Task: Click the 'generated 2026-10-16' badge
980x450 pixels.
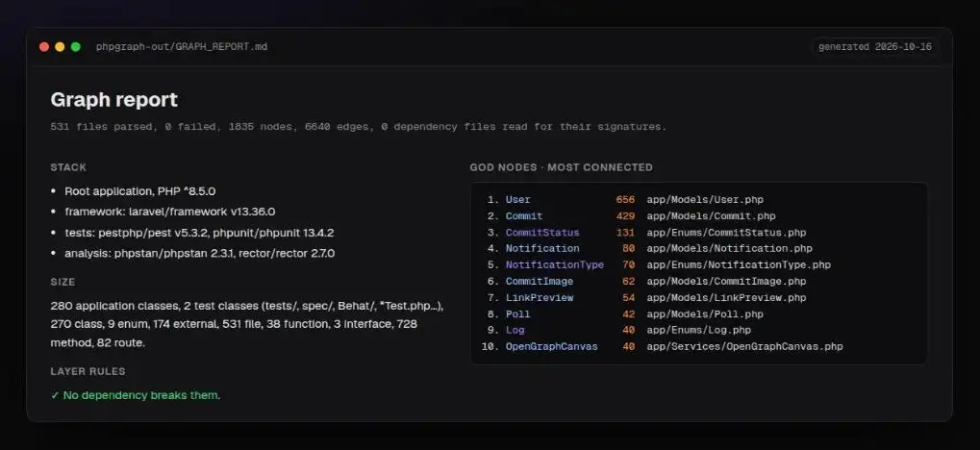Action: click(x=874, y=47)
